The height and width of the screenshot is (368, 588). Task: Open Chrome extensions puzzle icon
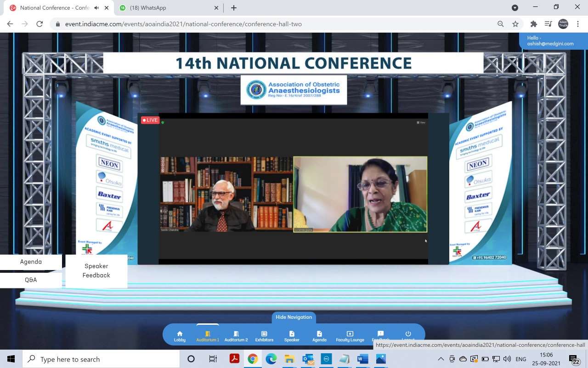tap(533, 24)
